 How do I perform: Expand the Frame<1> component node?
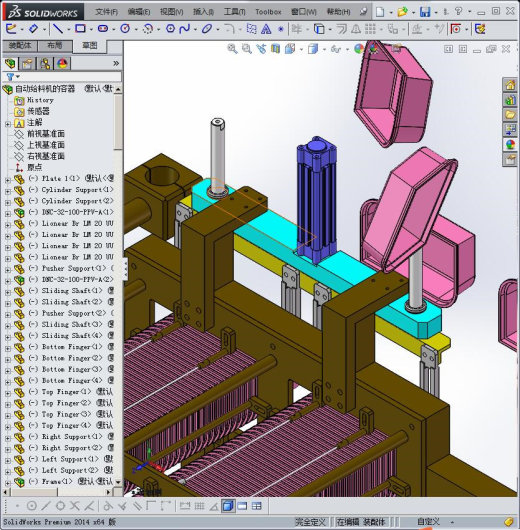(7, 483)
